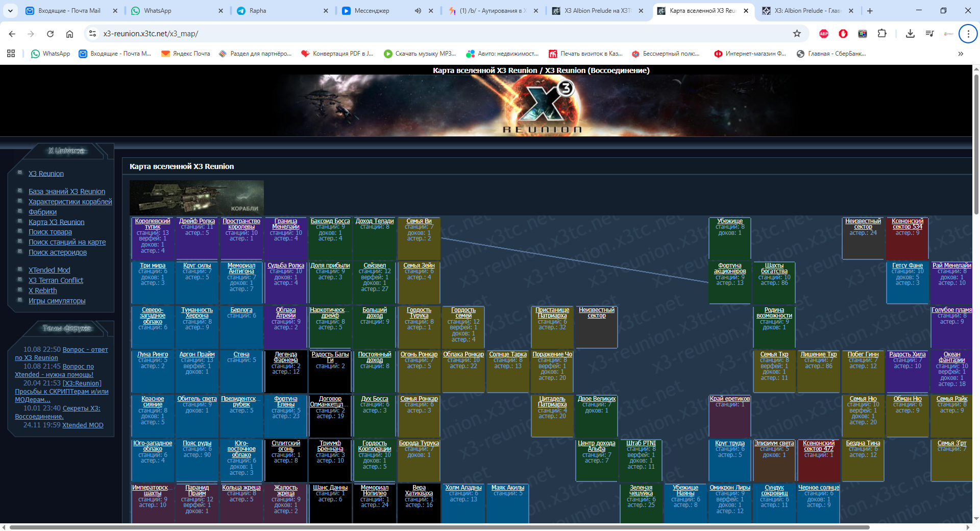Viewport: 980px width, 531px height.
Task: Open the XTended Mod sidebar link
Action: click(x=49, y=270)
